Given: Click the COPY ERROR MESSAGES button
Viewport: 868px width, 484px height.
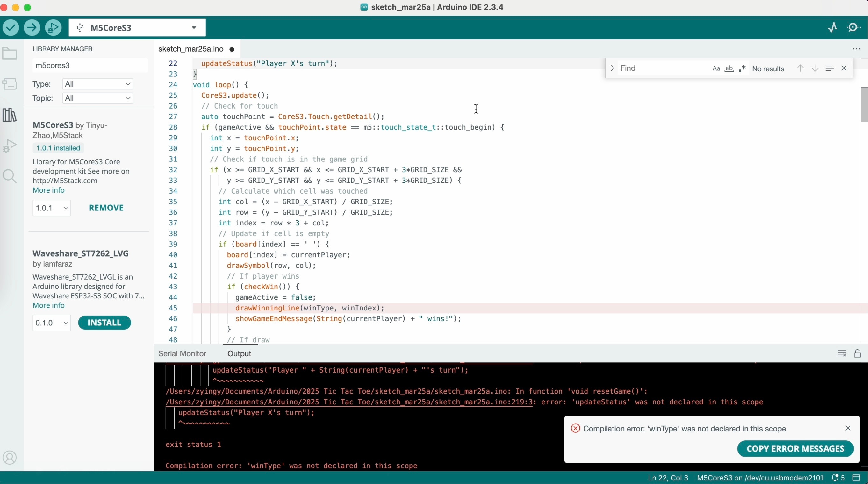Looking at the screenshot, I should [795, 449].
